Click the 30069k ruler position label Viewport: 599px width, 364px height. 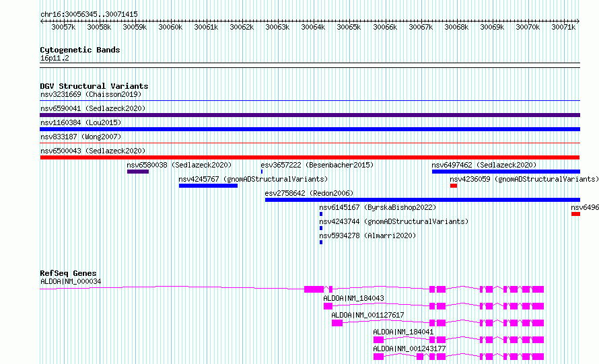[492, 27]
